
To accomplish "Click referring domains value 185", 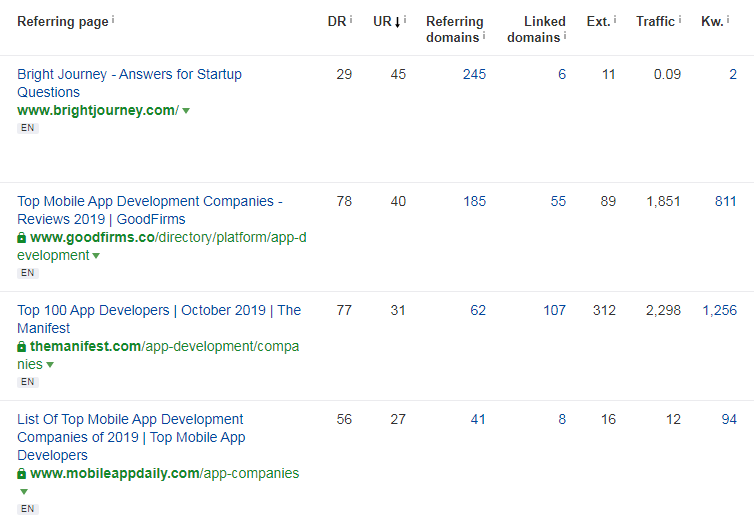I will 474,201.
